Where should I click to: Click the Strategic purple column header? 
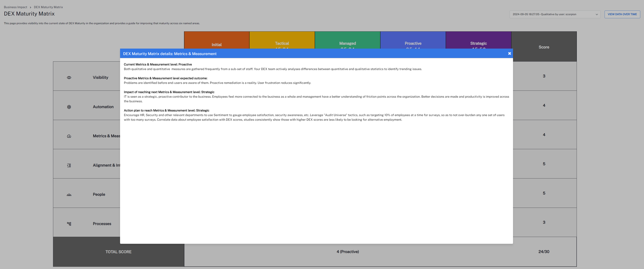pyautogui.click(x=478, y=43)
